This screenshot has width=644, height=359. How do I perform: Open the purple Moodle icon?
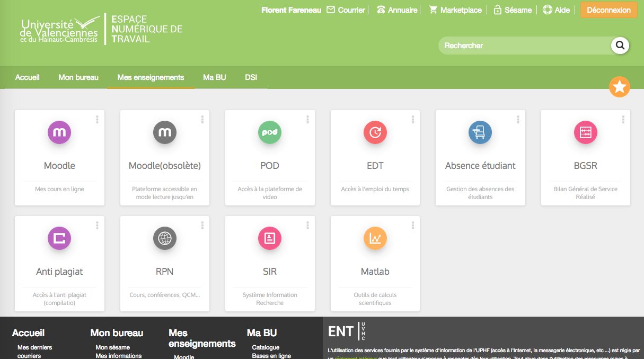59,132
